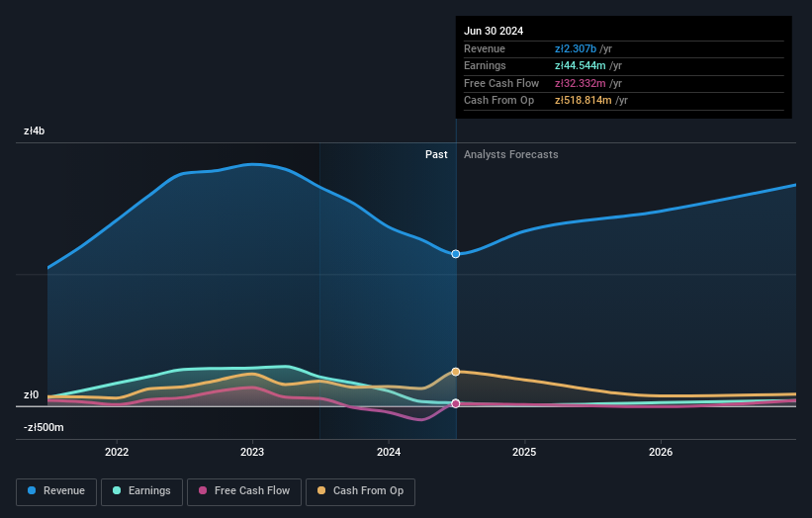Select the 2024 x-axis label
The width and height of the screenshot is (812, 518).
(389, 452)
